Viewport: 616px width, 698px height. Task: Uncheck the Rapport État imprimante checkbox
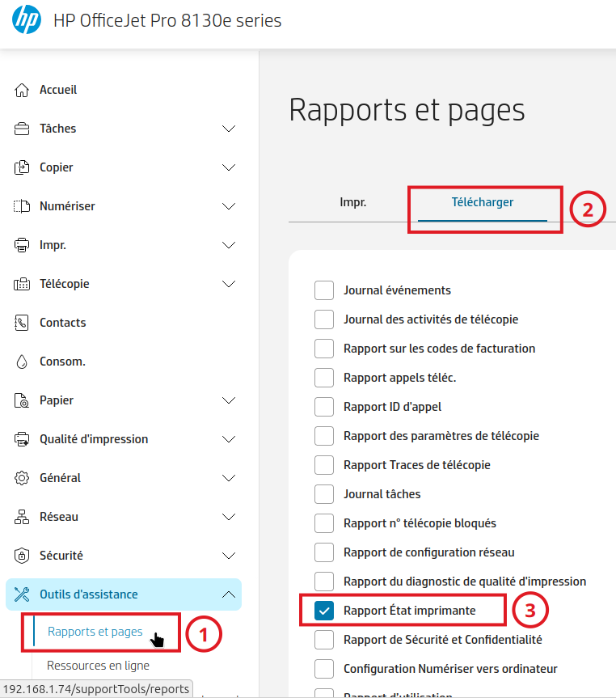pos(324,611)
